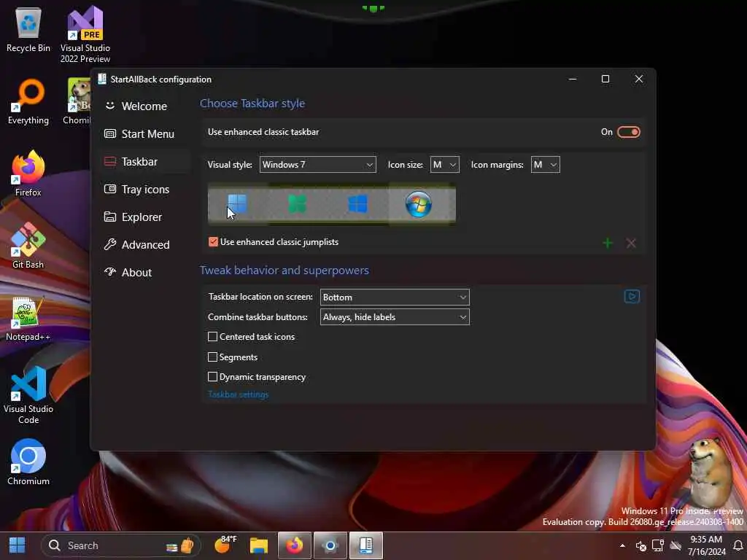Open Recycle Bin on desktop
Viewport: 747px width, 560px height.
(28, 30)
